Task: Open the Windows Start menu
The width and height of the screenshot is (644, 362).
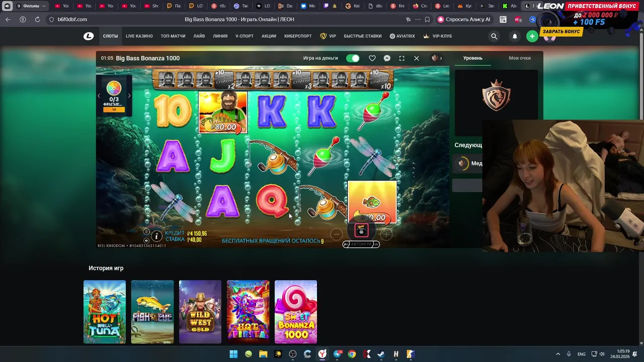Action: pyautogui.click(x=233, y=354)
